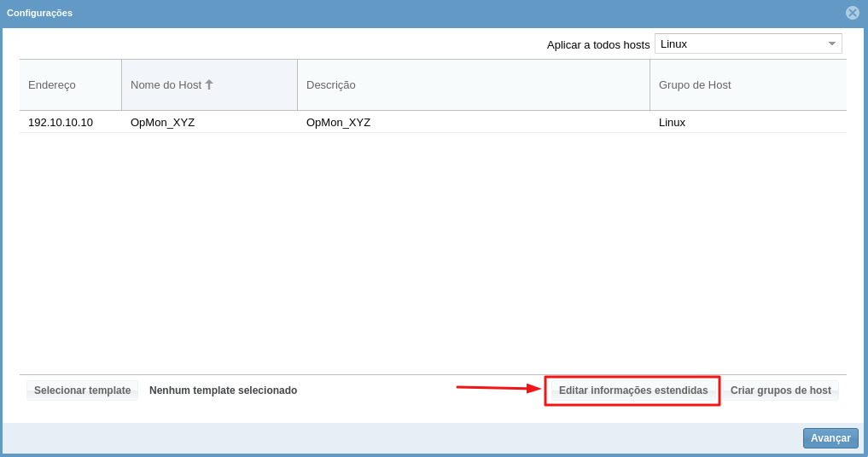Click Criar grupos de host
This screenshot has height=457, width=868.
(x=780, y=390)
